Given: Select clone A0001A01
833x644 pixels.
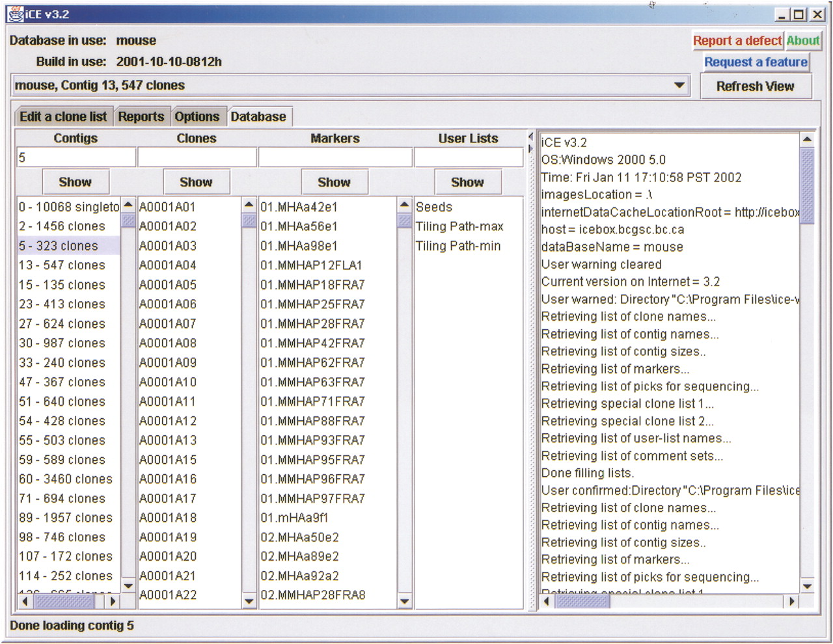Looking at the screenshot, I should 189,207.
